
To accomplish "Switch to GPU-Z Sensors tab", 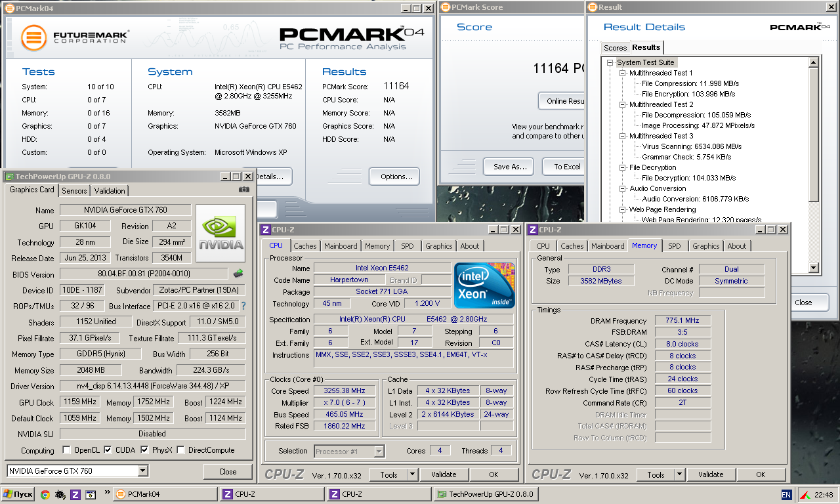I will point(74,191).
